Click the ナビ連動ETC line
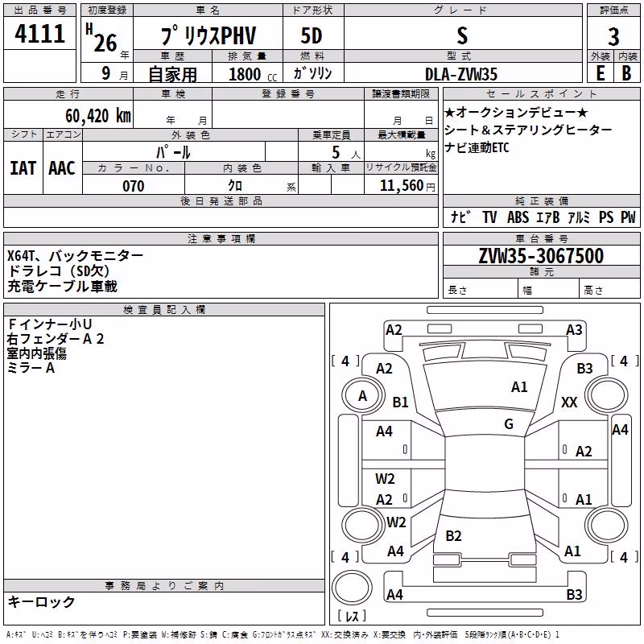 point(477,147)
